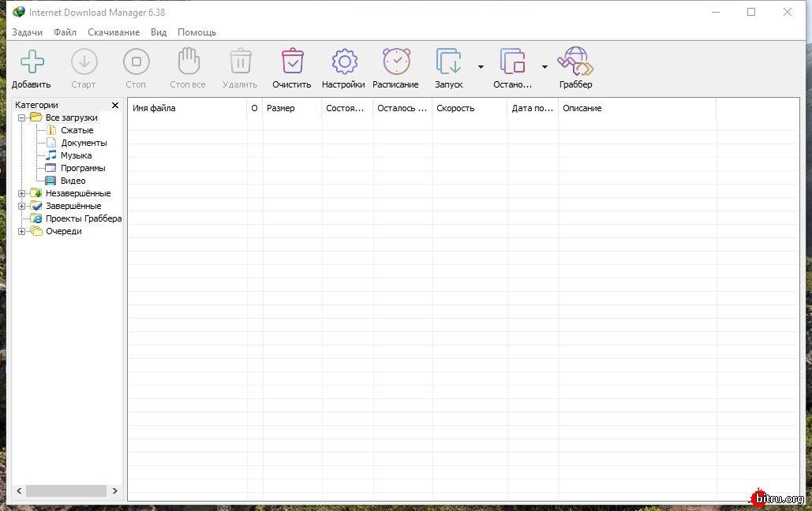Select the Документы category

coord(84,143)
